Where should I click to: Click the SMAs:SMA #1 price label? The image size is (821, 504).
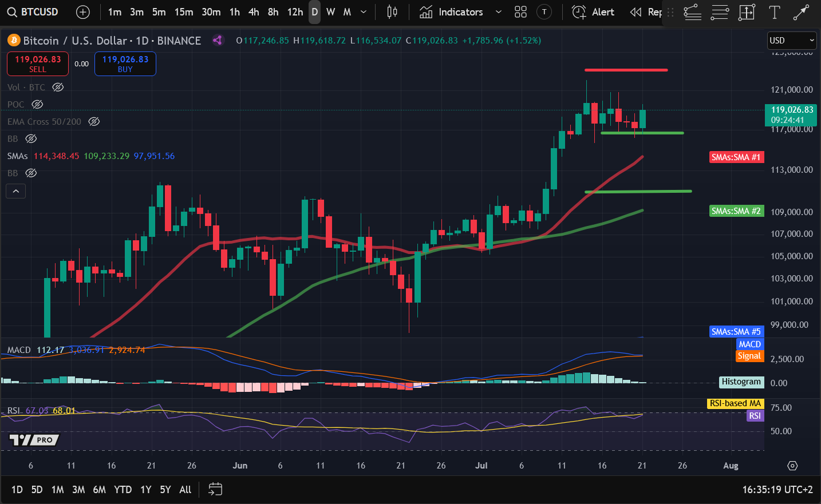pyautogui.click(x=736, y=157)
